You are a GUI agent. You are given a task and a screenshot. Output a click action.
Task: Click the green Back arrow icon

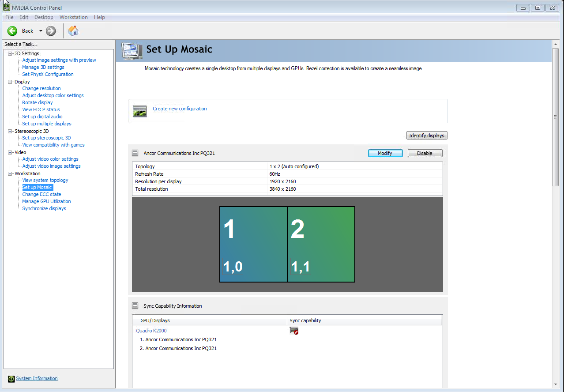coord(12,31)
